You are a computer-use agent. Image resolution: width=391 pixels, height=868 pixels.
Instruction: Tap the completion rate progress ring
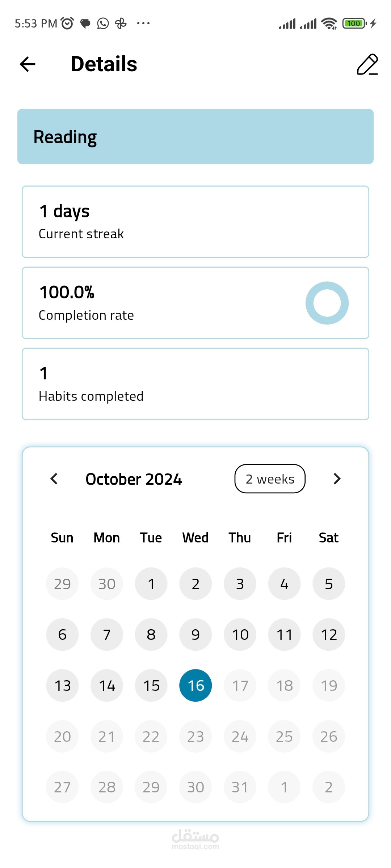(327, 303)
